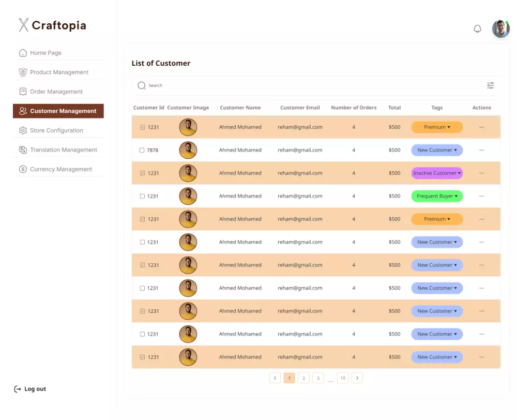Select the Home Page house icon in sidebar

point(23,53)
